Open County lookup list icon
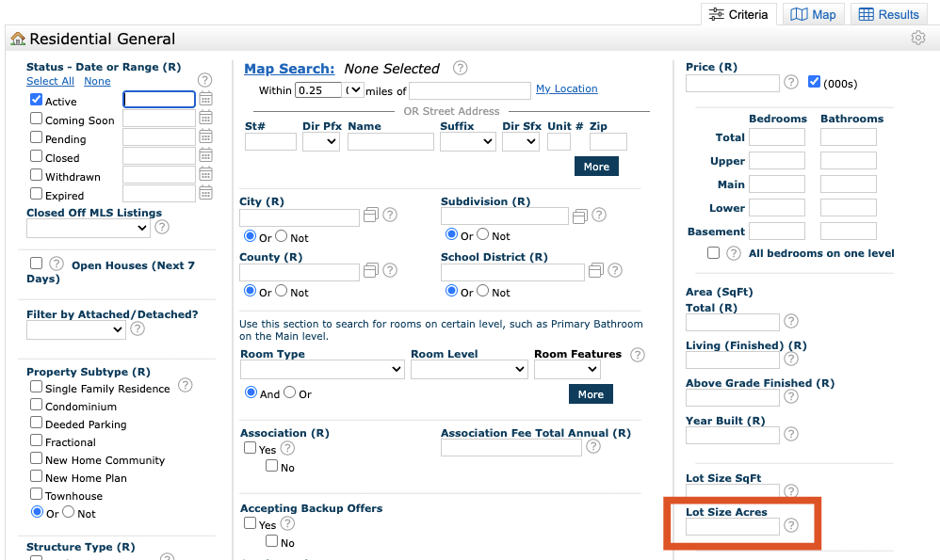 pyautogui.click(x=371, y=270)
